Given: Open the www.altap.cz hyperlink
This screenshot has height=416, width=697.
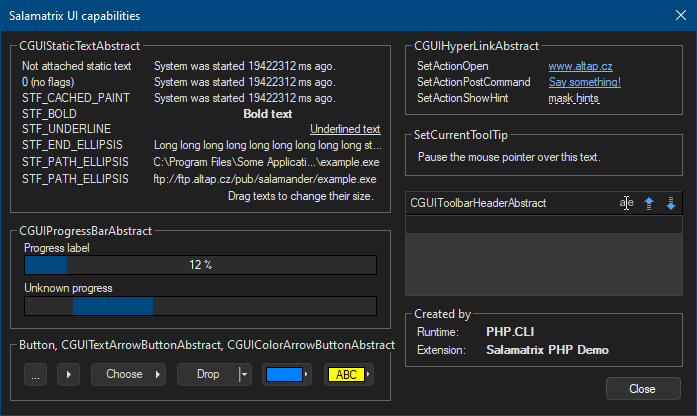Looking at the screenshot, I should (580, 66).
